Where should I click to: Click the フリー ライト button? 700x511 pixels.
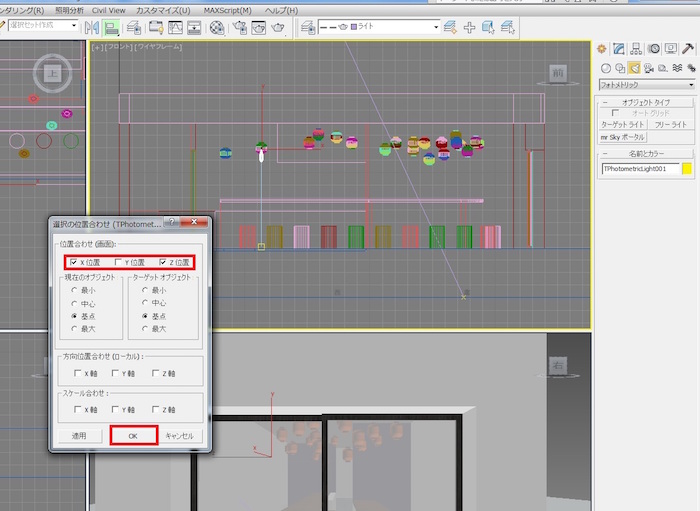point(671,124)
